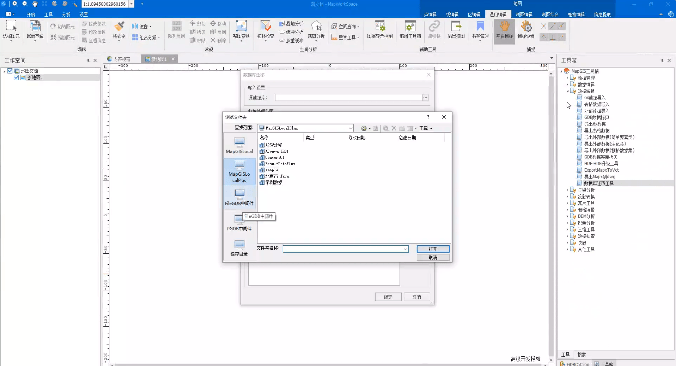Click the export arrow page icon
676x366 pixels.
[x=456, y=26]
